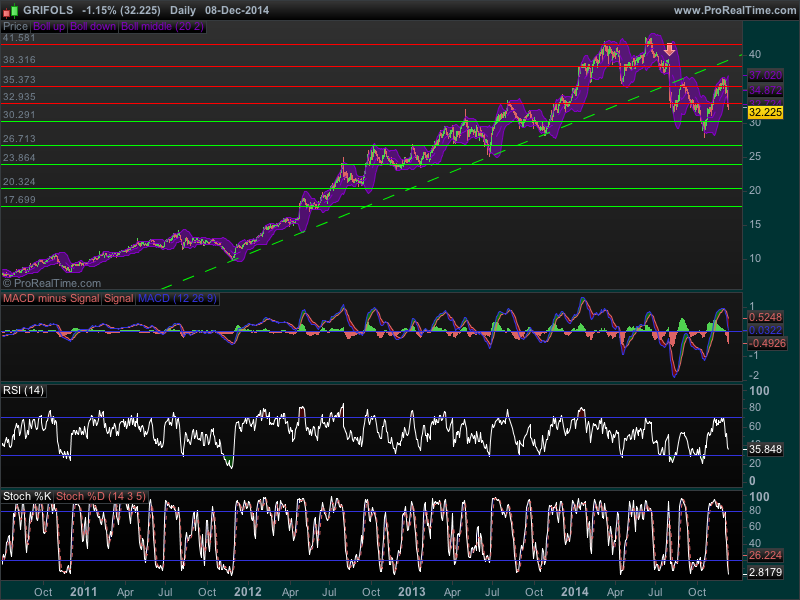Click the 34.872 Bollinger value tag
800x600 pixels.
(x=765, y=90)
